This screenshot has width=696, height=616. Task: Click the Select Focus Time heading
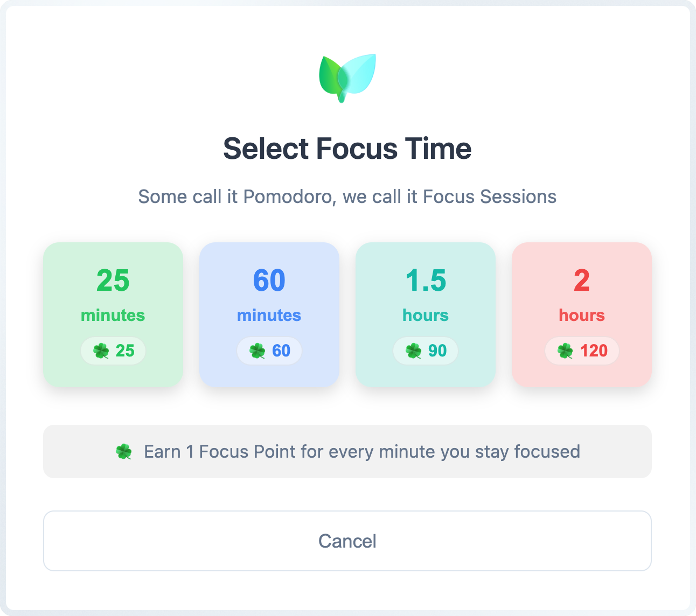[x=347, y=148]
